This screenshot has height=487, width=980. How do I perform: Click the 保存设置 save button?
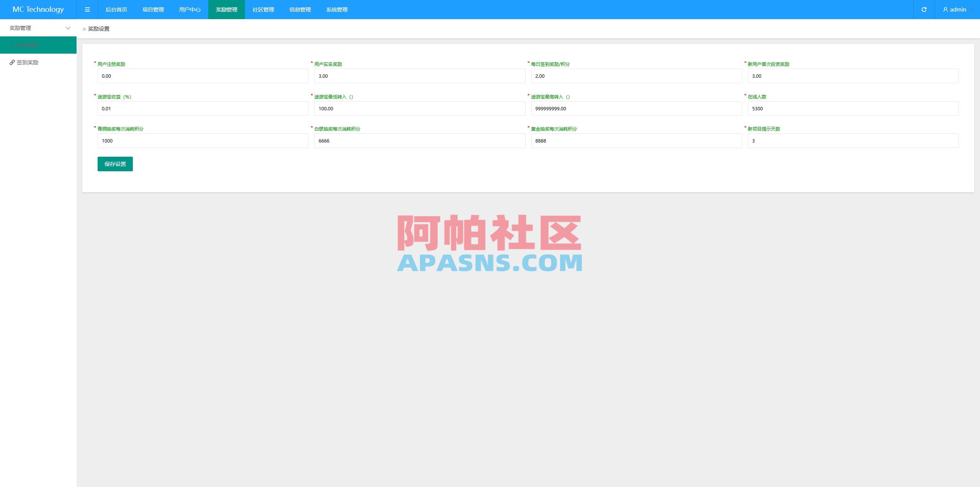[115, 164]
